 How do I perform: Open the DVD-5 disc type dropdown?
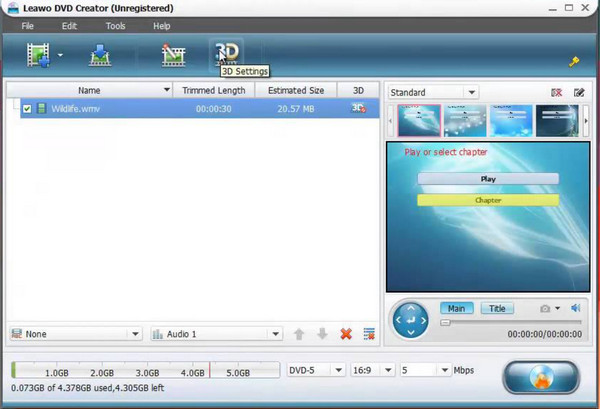click(316, 370)
